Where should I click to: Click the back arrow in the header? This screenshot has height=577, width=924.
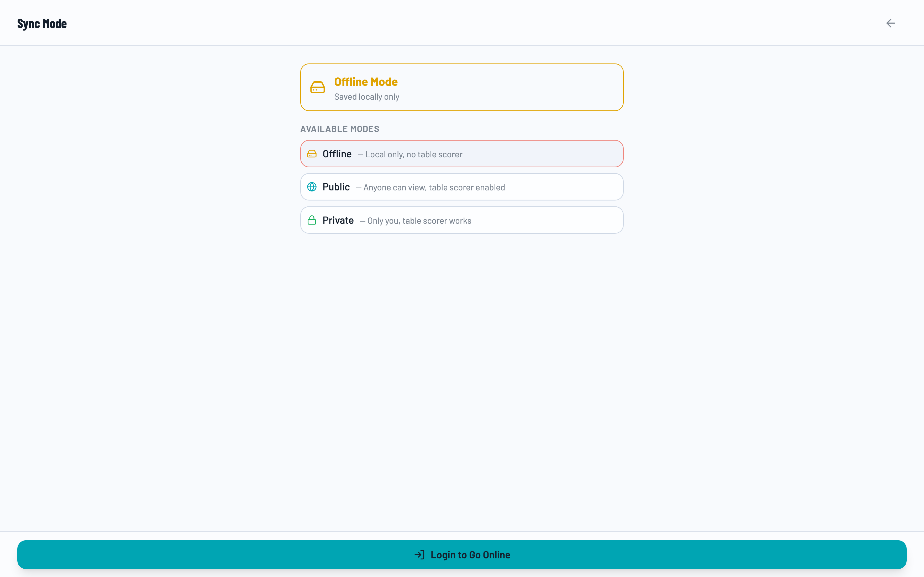click(x=891, y=23)
